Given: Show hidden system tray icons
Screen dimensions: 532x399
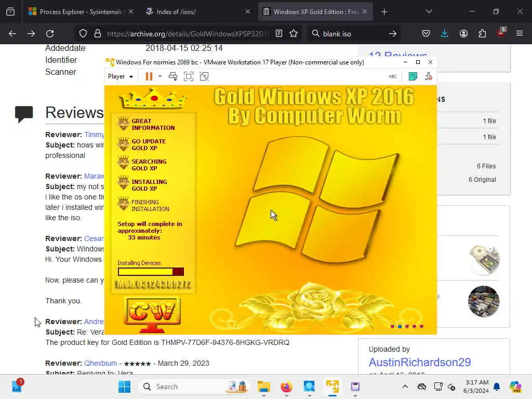Looking at the screenshot, I should pos(405,387).
